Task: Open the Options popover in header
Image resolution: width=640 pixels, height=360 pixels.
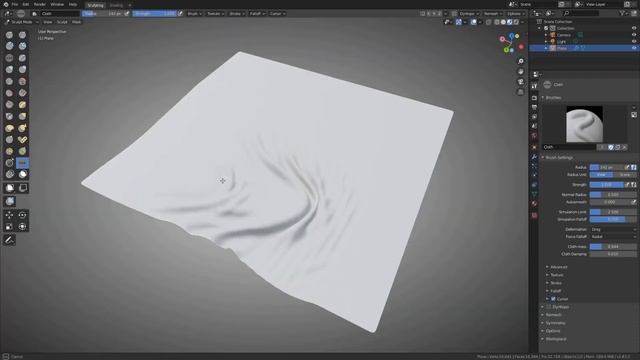Action: (x=516, y=13)
